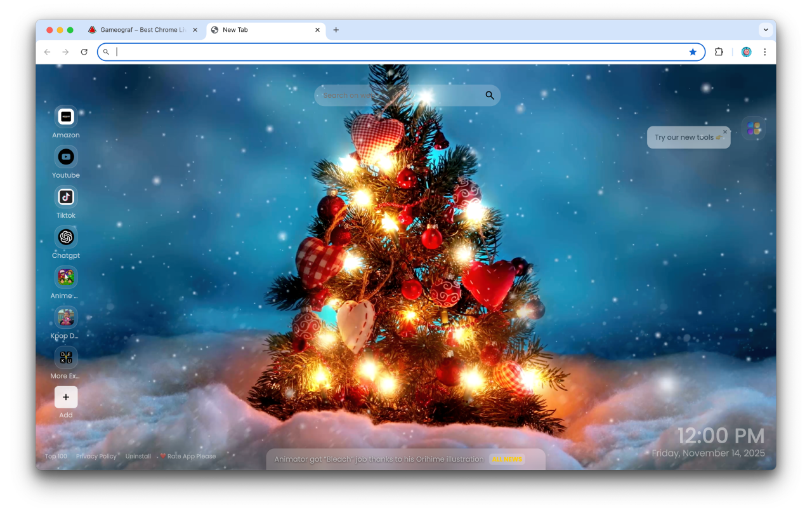Open the Chrome three-dot menu

[765, 52]
